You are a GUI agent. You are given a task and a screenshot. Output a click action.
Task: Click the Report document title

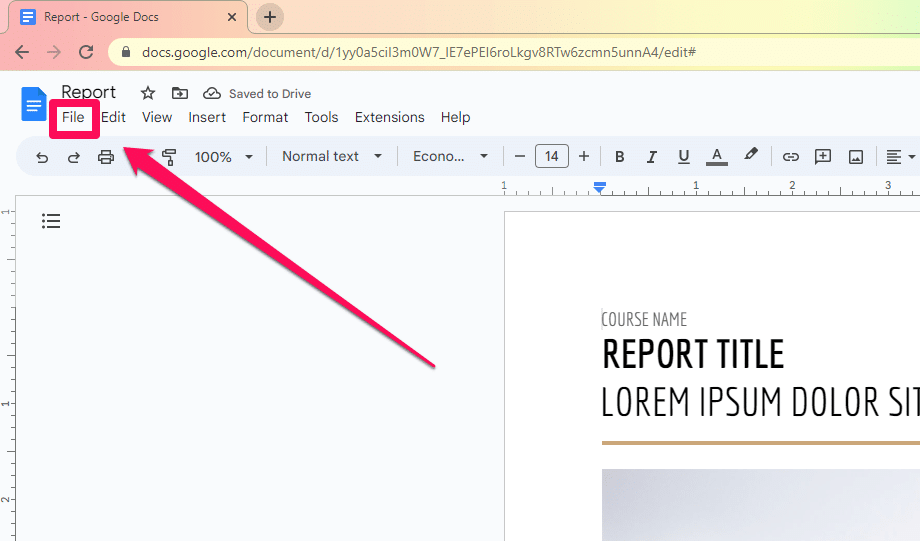tap(89, 92)
